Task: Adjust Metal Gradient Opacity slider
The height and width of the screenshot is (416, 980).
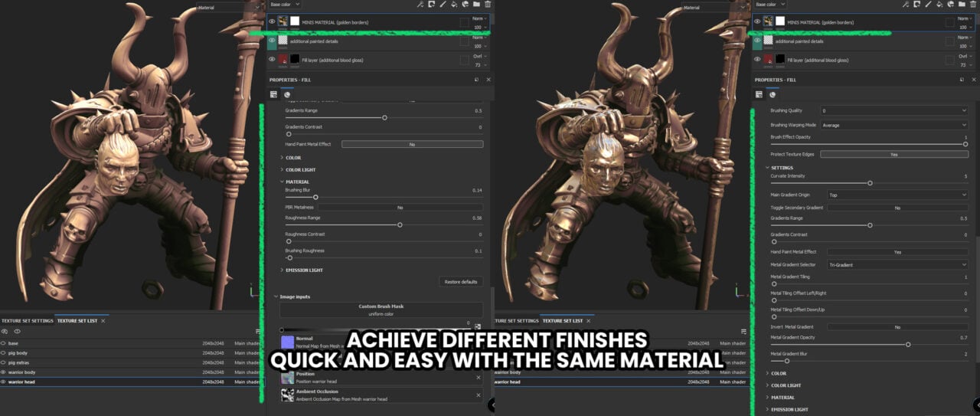Action: 908,345
